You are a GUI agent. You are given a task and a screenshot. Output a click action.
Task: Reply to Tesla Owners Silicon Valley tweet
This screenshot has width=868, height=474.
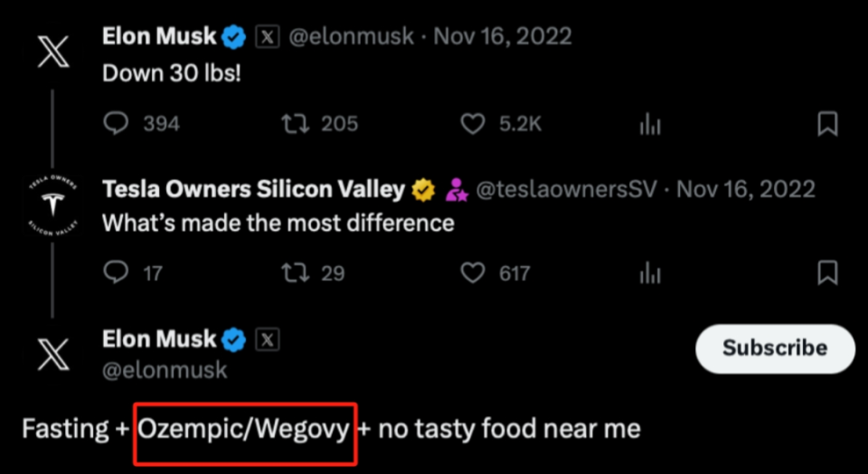point(117,271)
